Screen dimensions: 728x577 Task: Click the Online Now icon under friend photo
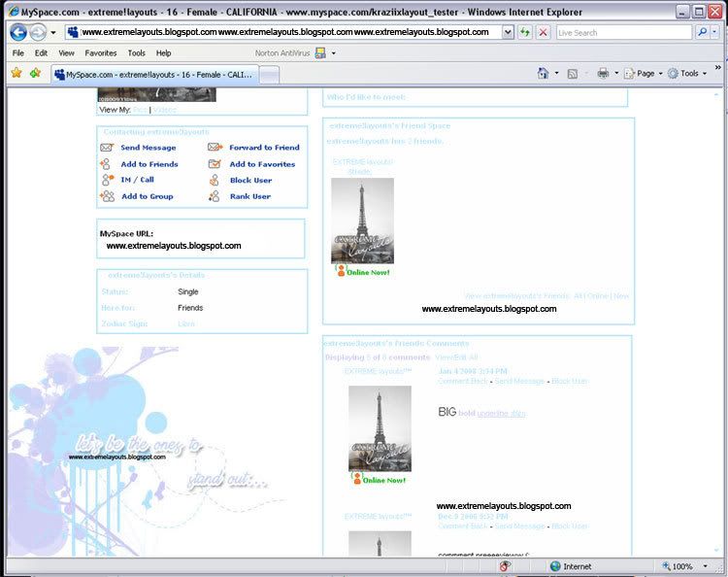[363, 271]
